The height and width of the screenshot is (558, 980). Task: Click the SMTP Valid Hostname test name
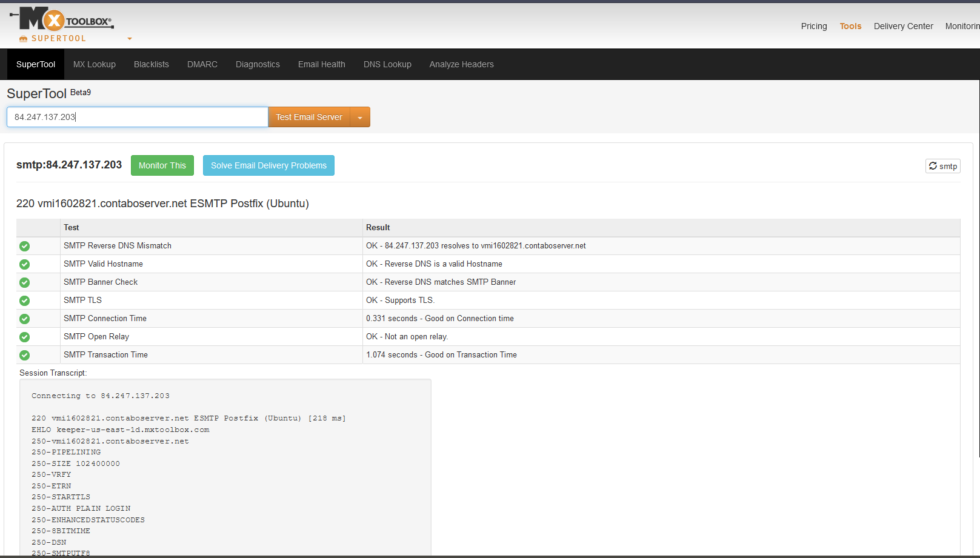click(x=104, y=264)
